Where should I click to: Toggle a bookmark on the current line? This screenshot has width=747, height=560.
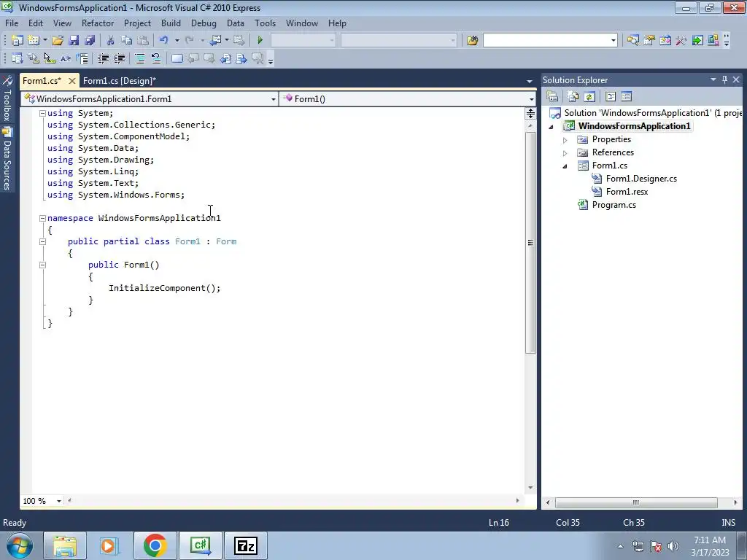point(177,58)
